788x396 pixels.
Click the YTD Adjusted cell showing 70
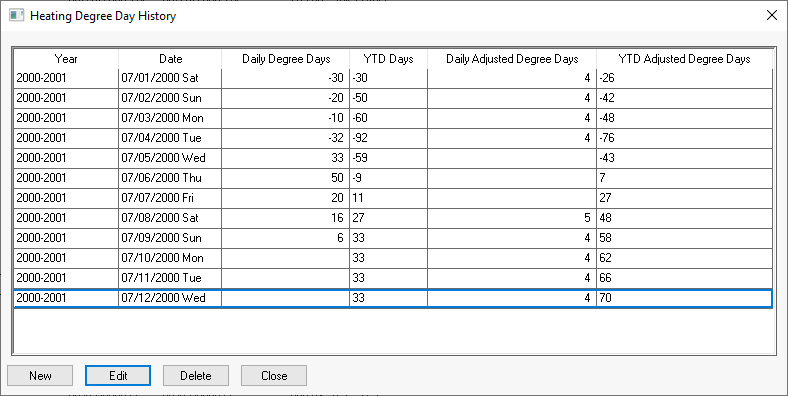(684, 298)
